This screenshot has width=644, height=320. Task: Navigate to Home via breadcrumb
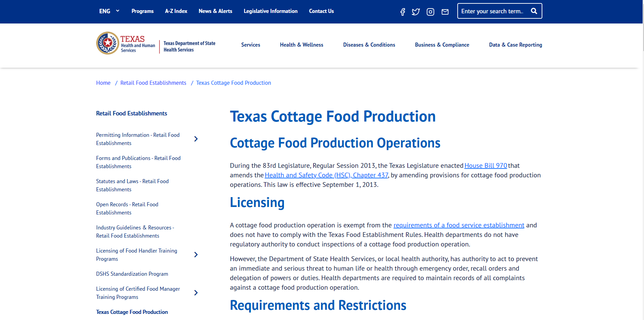click(x=103, y=83)
